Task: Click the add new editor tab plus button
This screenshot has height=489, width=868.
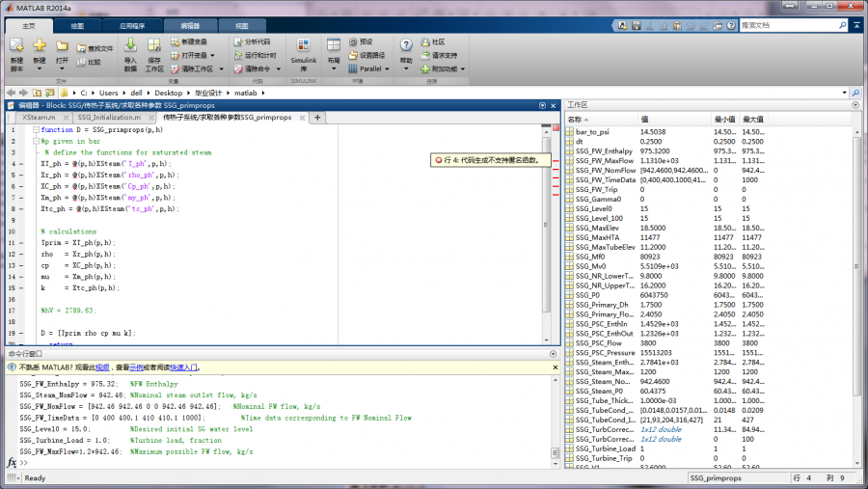Action: coord(317,117)
